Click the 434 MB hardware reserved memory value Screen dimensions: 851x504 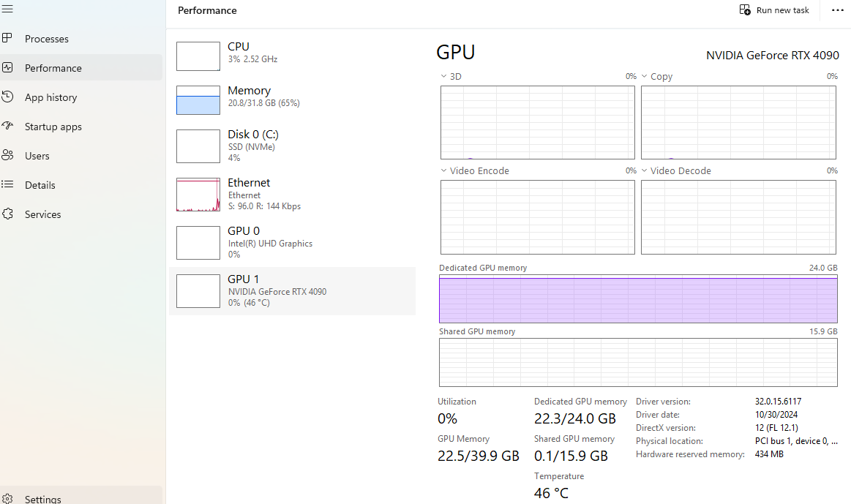pyautogui.click(x=769, y=454)
